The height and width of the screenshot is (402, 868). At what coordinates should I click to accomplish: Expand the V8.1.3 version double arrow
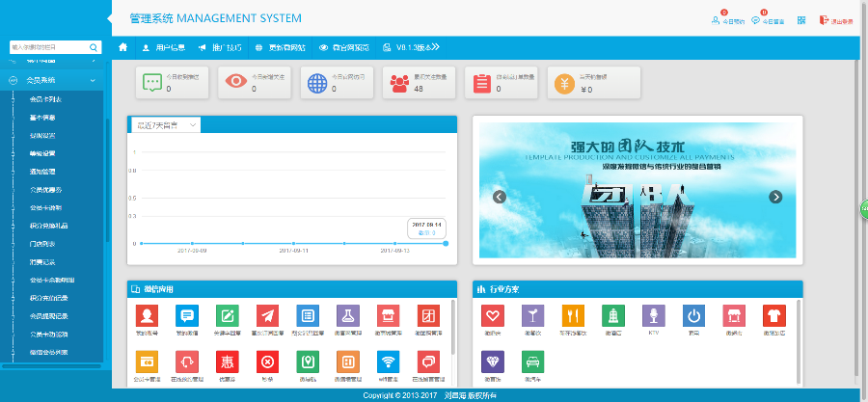(436, 47)
